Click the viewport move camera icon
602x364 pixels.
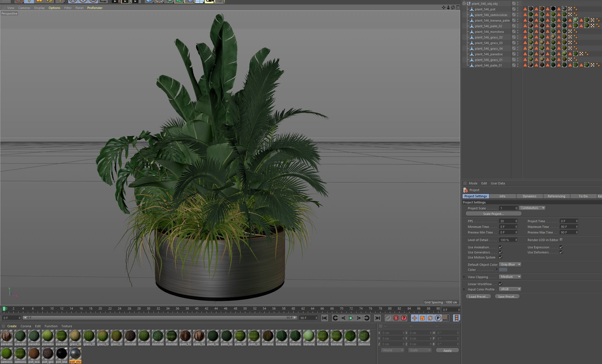443,8
